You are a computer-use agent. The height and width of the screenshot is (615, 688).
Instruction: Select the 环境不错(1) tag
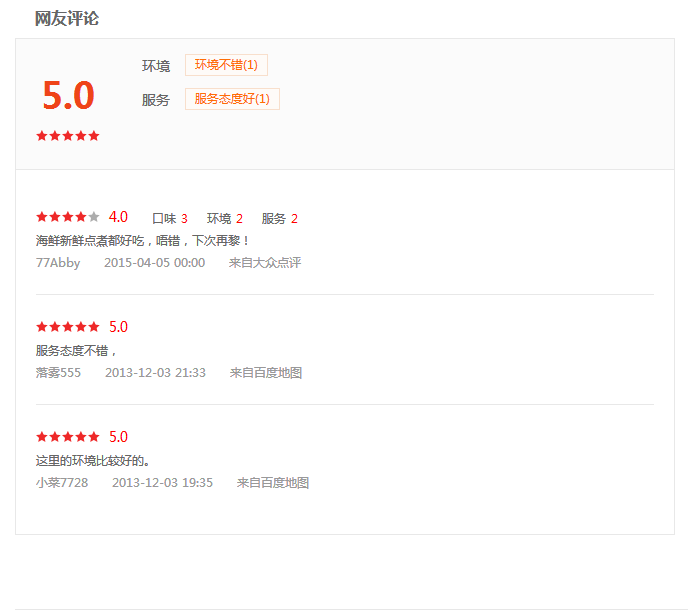[x=226, y=65]
